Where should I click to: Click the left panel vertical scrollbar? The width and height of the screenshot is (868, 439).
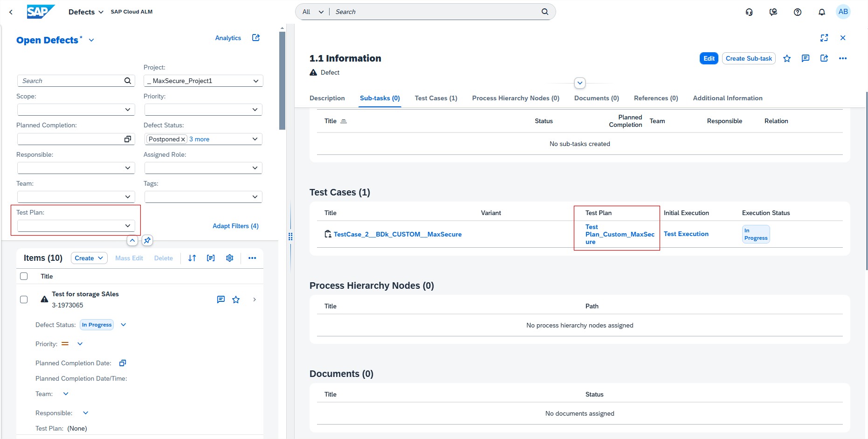pyautogui.click(x=282, y=79)
